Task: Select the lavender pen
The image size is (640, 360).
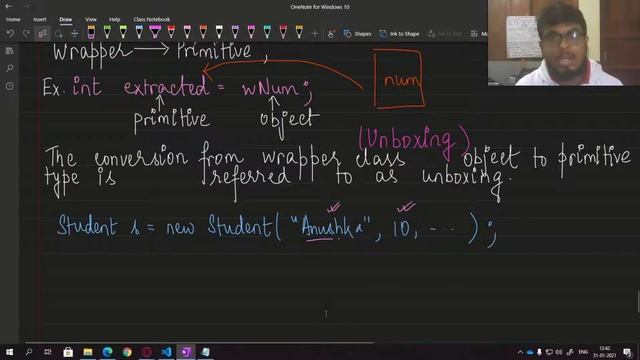Action: tap(235, 32)
